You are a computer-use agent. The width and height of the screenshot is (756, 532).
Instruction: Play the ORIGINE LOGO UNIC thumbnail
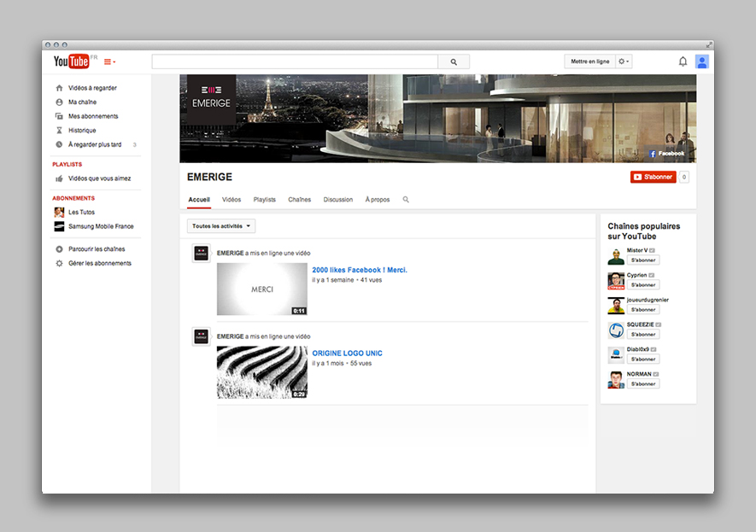pyautogui.click(x=261, y=372)
